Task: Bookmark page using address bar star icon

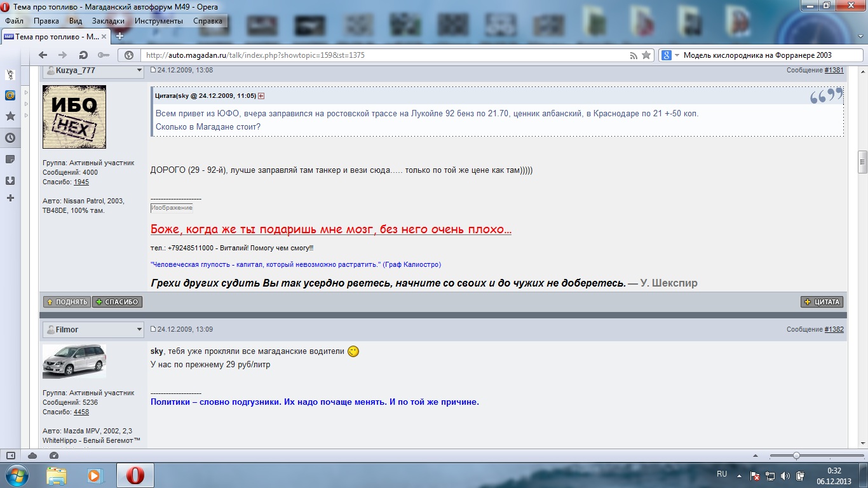Action: click(x=646, y=55)
